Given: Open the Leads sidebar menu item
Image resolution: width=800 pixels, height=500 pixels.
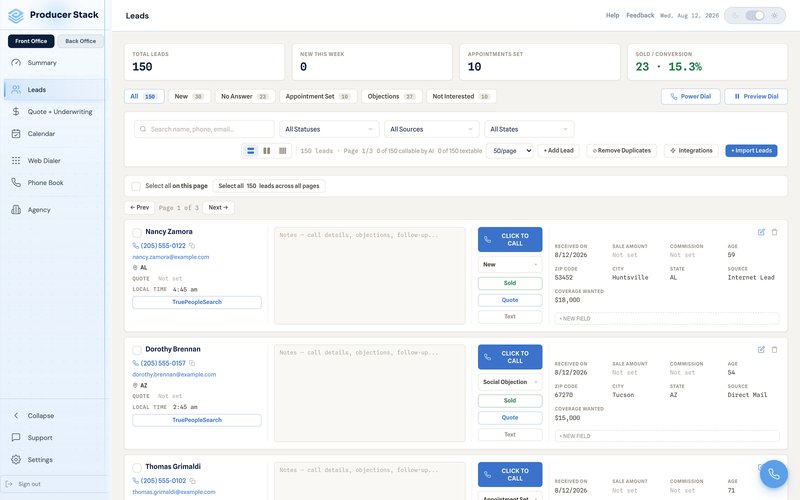Looking at the screenshot, I should 54,90.
